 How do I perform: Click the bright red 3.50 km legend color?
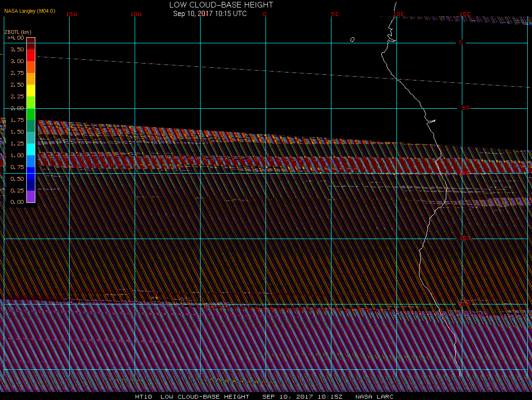point(31,56)
